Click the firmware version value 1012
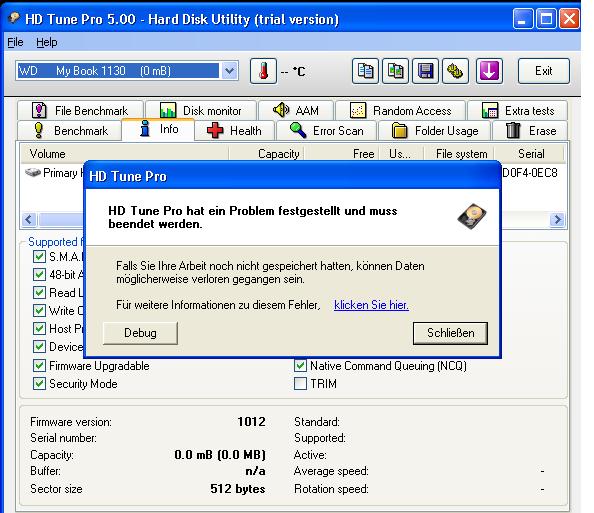 251,422
